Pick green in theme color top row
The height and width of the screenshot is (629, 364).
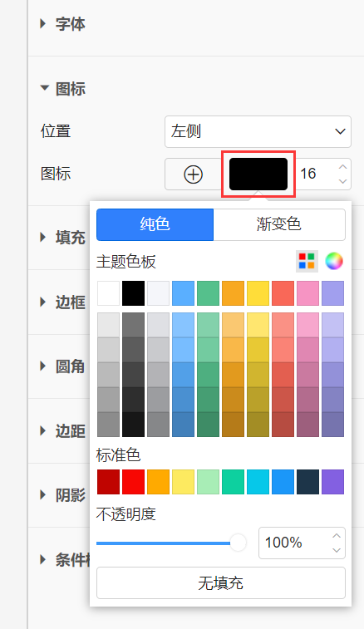click(208, 293)
